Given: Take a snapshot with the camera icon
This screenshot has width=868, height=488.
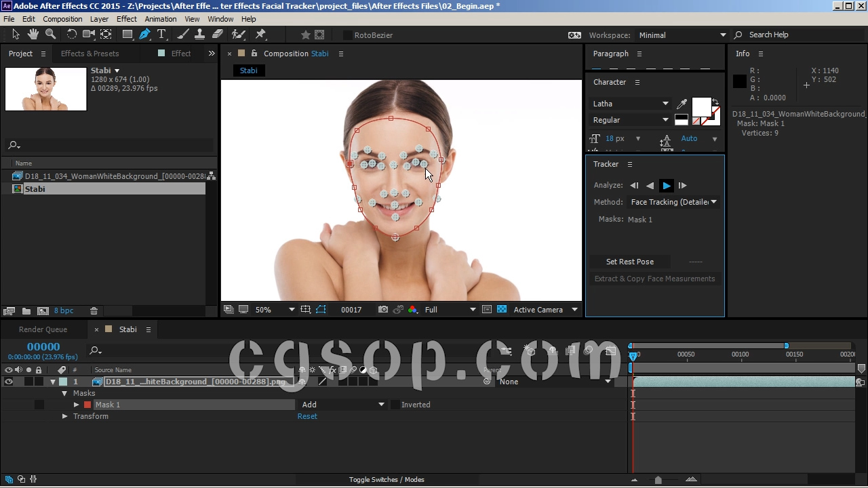Looking at the screenshot, I should pyautogui.click(x=383, y=310).
